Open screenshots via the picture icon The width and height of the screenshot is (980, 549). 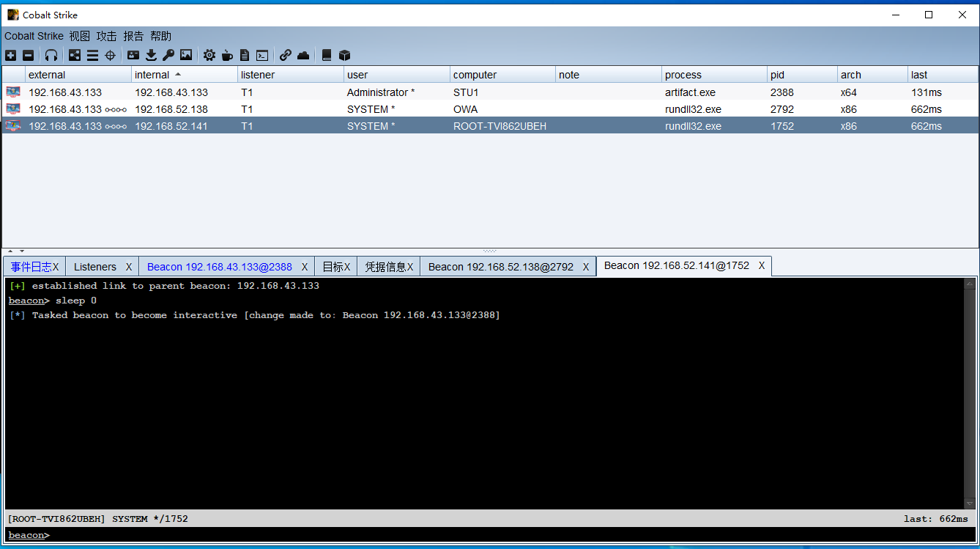click(186, 55)
